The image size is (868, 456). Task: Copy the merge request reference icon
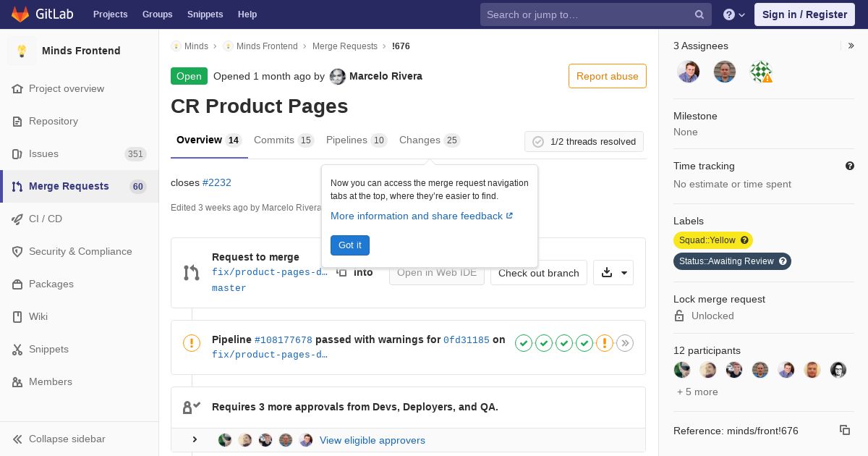(844, 430)
